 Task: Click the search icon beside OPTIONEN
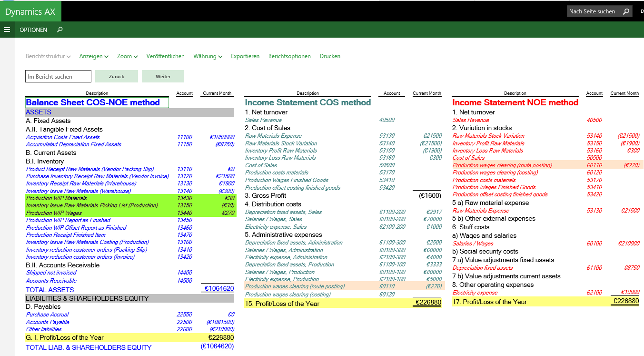coord(59,30)
